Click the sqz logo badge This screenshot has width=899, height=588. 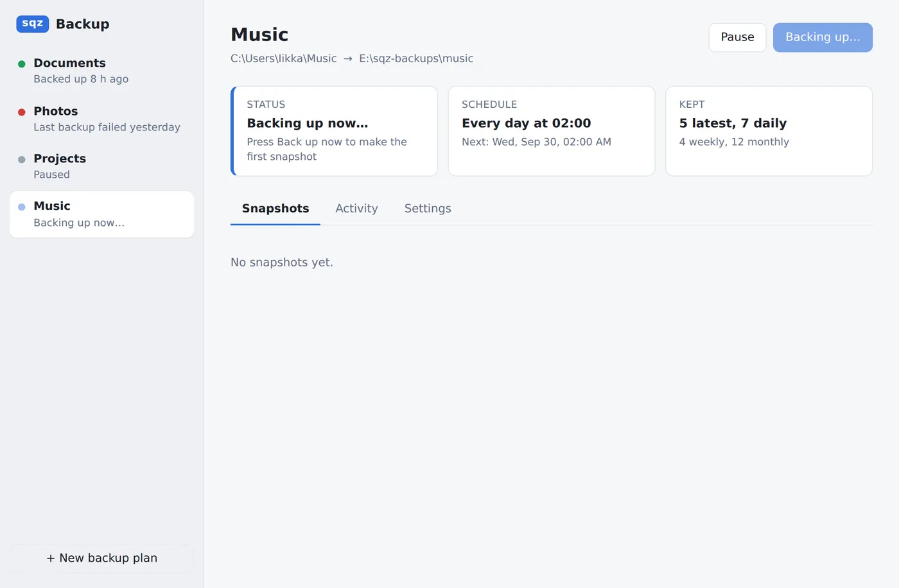click(33, 24)
